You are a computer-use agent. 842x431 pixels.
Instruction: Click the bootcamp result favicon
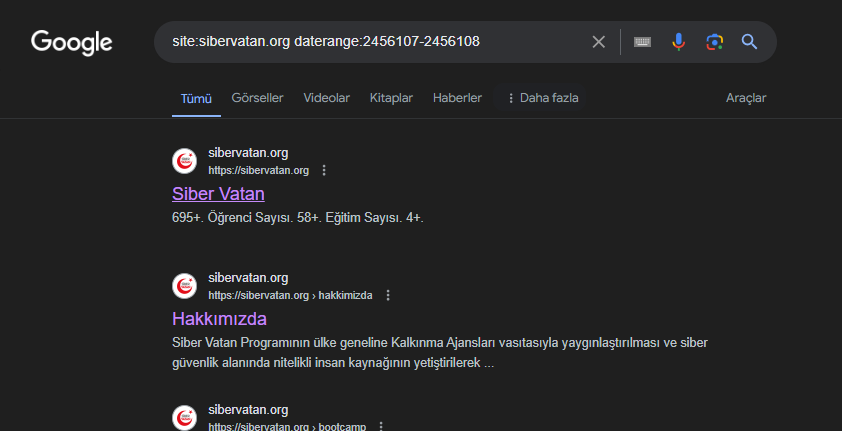click(185, 417)
